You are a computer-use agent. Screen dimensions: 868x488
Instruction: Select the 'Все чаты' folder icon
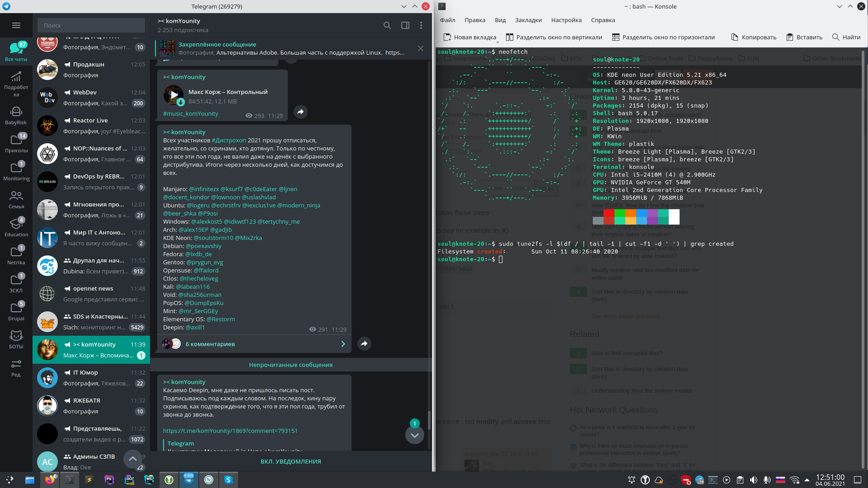[16, 51]
